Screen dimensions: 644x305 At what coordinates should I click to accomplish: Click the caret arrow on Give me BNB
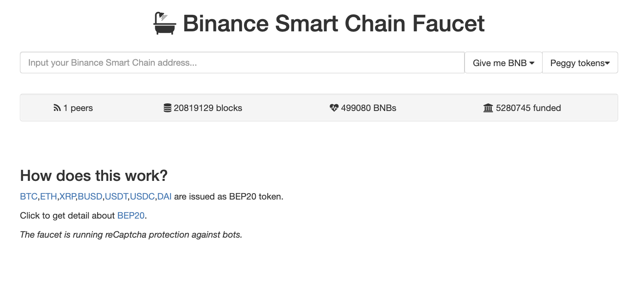(x=532, y=63)
